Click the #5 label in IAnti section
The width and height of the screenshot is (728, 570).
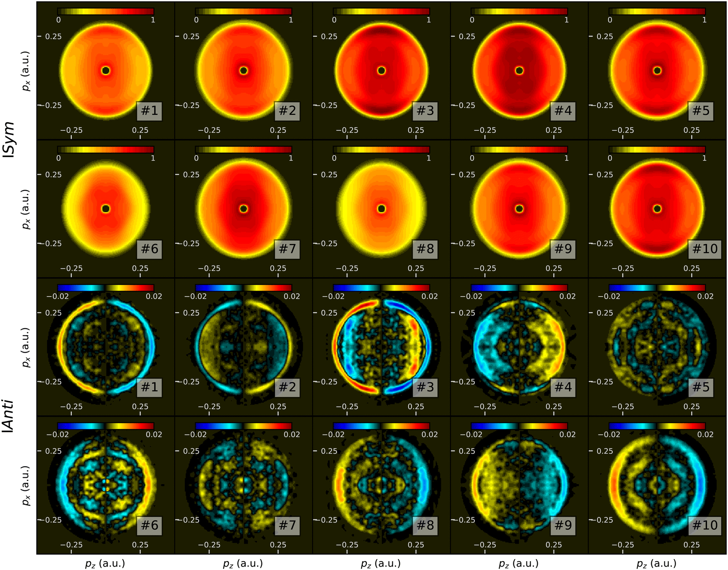pos(701,387)
